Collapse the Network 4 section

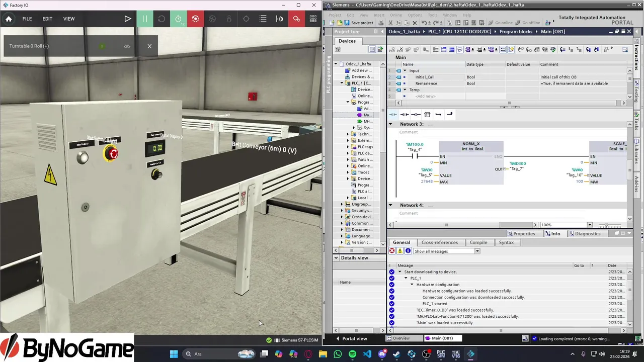[390, 205]
